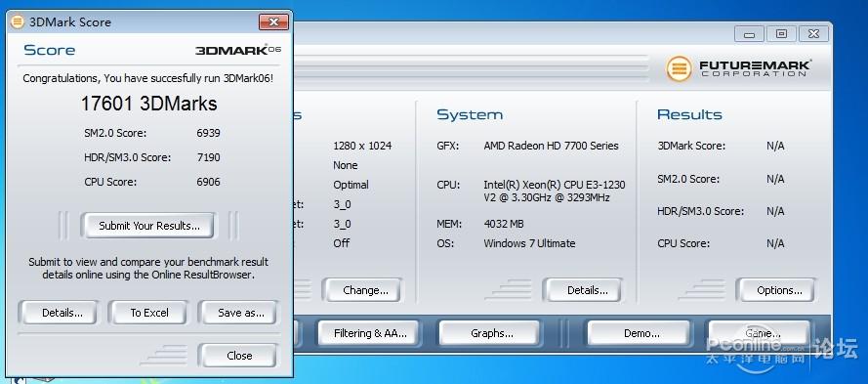Launch the Demo... button
The image size is (868, 384).
640,333
